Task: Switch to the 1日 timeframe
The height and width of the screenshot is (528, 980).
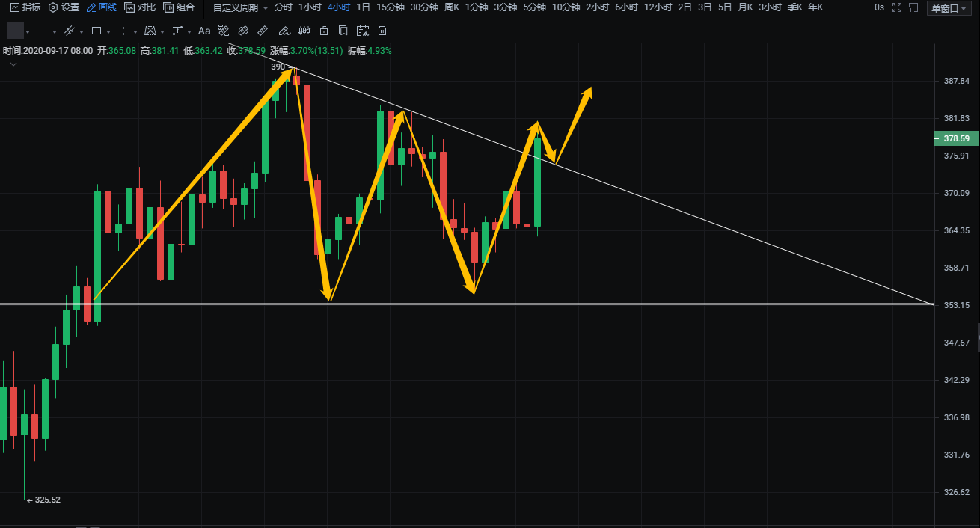Action: point(363,7)
